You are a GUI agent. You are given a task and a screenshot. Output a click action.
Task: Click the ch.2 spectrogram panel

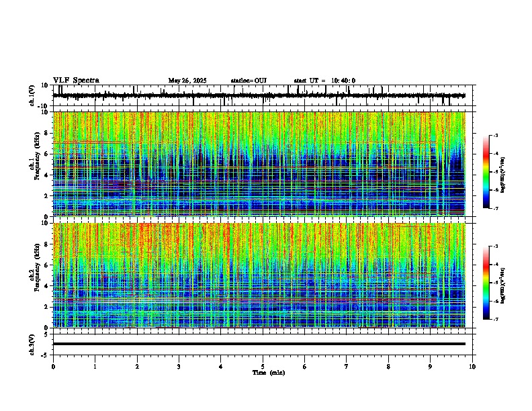coord(259,275)
